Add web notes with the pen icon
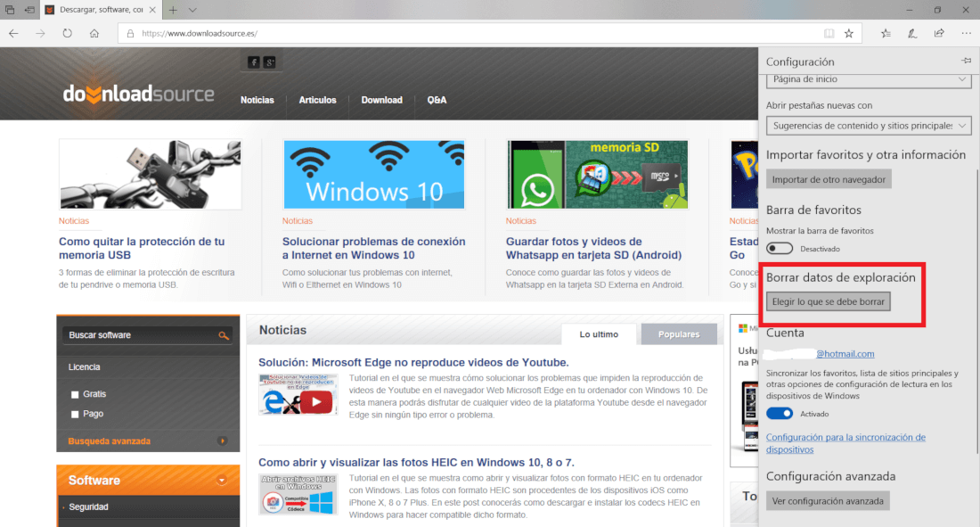This screenshot has height=527, width=980. [912, 34]
